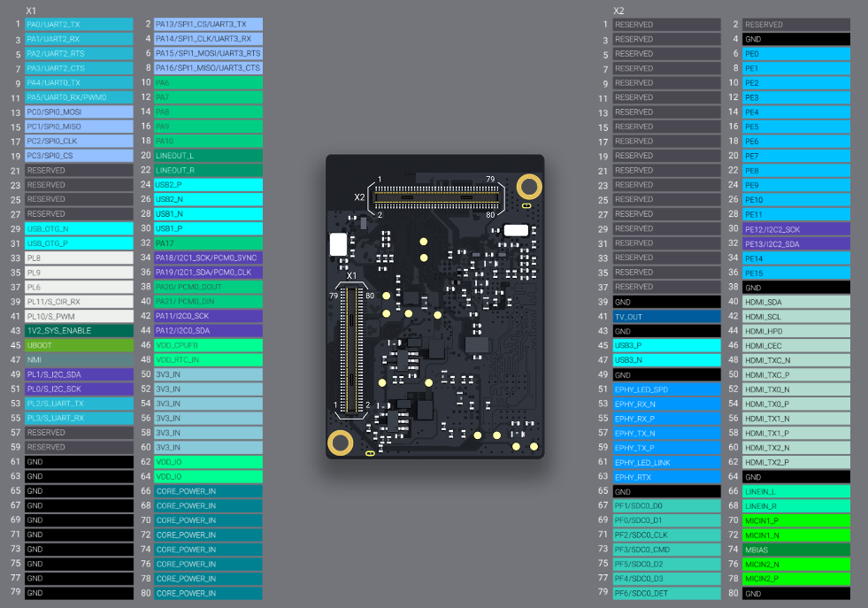
Task: Select the EPHY_LED_SPD pin label
Action: pyautogui.click(x=666, y=389)
